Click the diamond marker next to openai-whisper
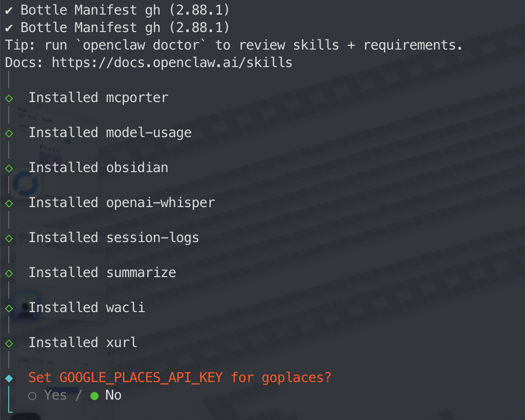 click(x=9, y=203)
